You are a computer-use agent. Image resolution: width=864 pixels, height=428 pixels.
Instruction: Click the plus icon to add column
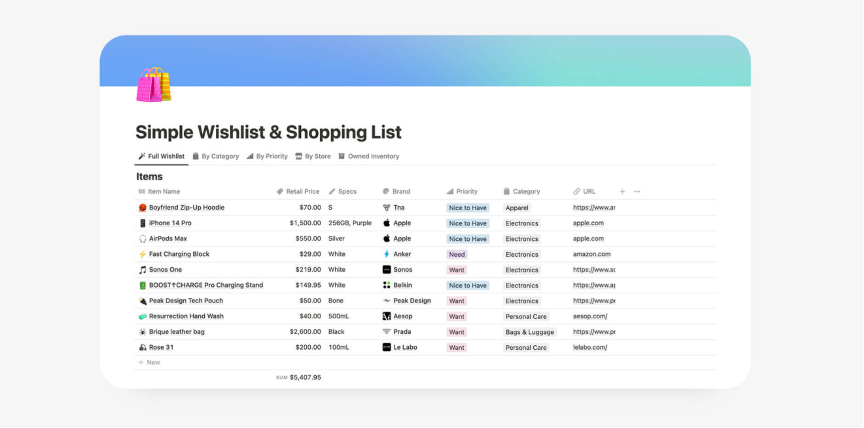(x=622, y=191)
